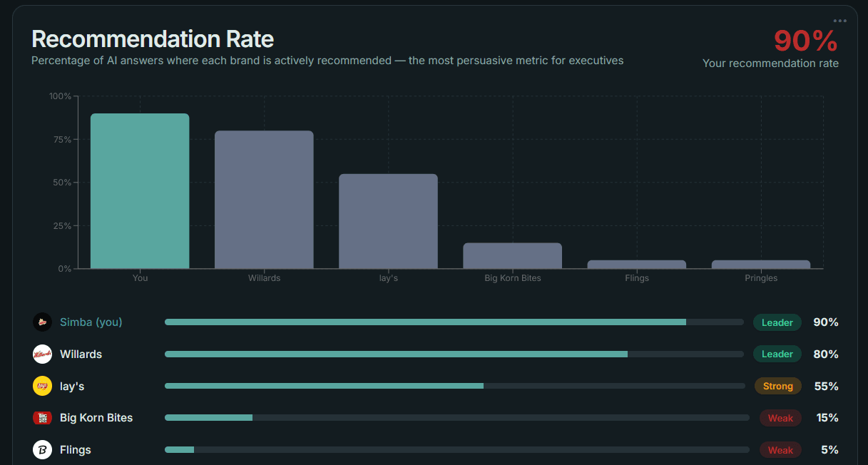The width and height of the screenshot is (868, 465).
Task: Select the Willards chart bar
Action: pos(264,200)
